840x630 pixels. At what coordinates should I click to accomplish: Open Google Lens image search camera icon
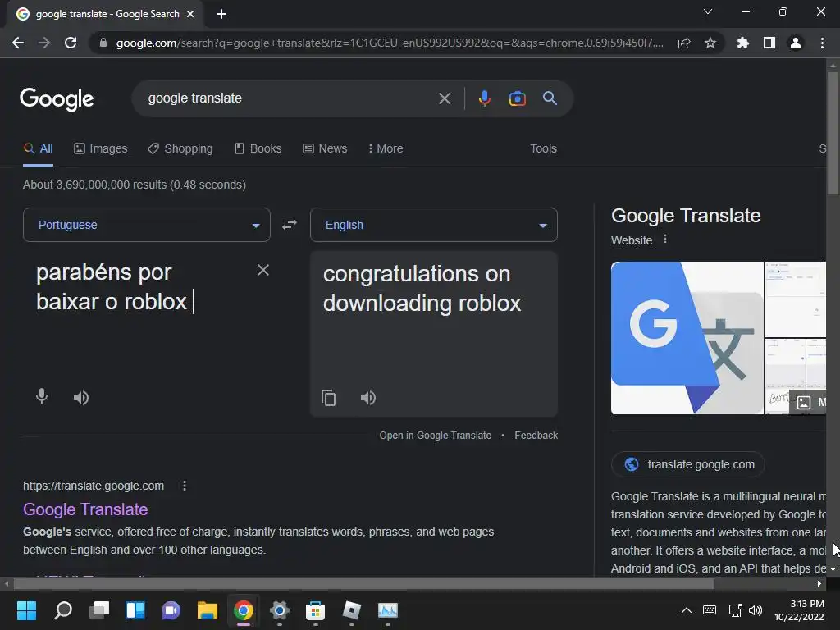click(517, 98)
